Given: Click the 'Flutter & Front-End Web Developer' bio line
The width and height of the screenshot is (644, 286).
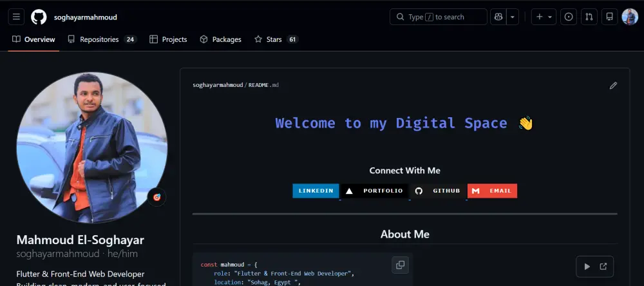Looking at the screenshot, I should pos(80,274).
